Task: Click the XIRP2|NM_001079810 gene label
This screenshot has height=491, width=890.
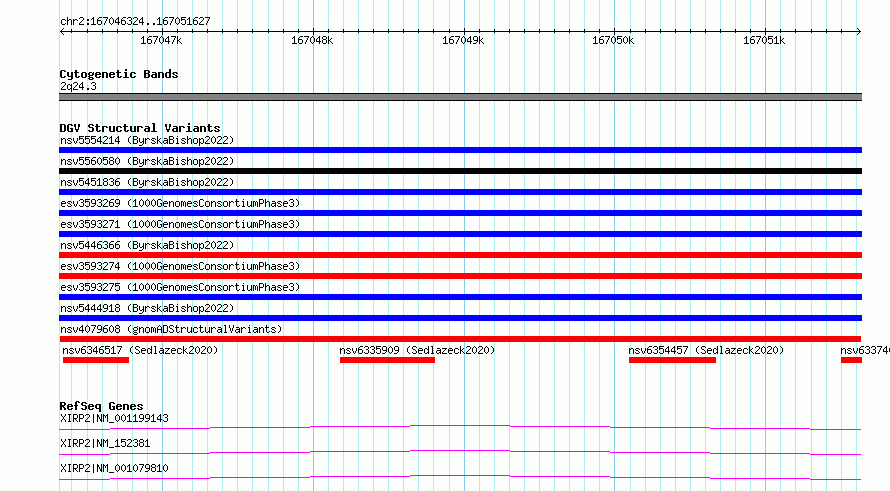Action: coord(114,468)
